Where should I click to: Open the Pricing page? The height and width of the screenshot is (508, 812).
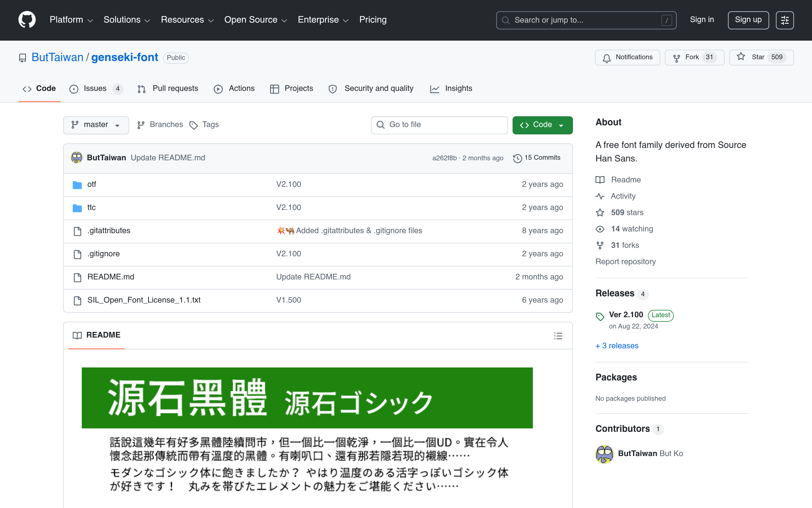pyautogui.click(x=373, y=20)
